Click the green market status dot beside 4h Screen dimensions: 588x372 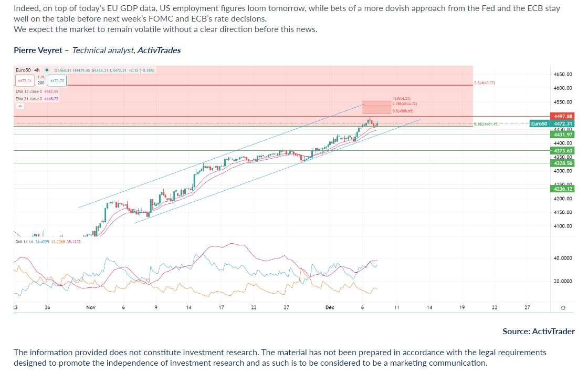click(47, 70)
